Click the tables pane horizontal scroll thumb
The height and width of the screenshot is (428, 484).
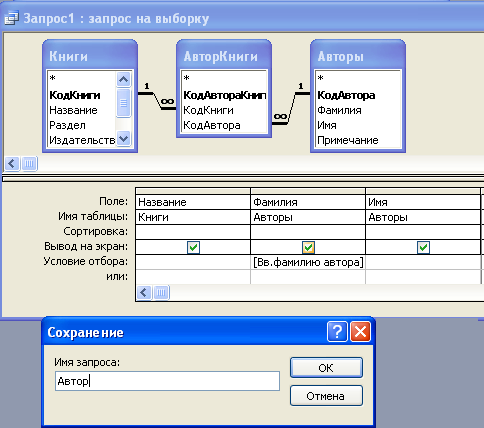(x=29, y=164)
